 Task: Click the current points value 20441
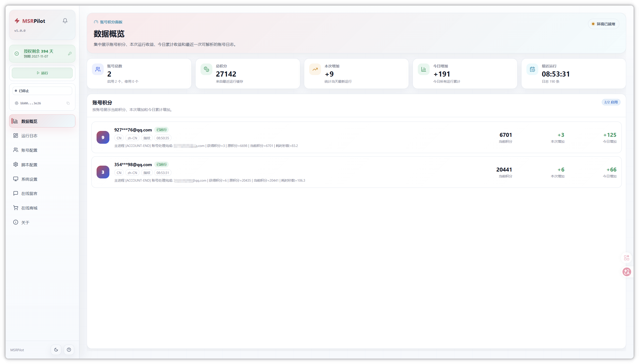[504, 170]
